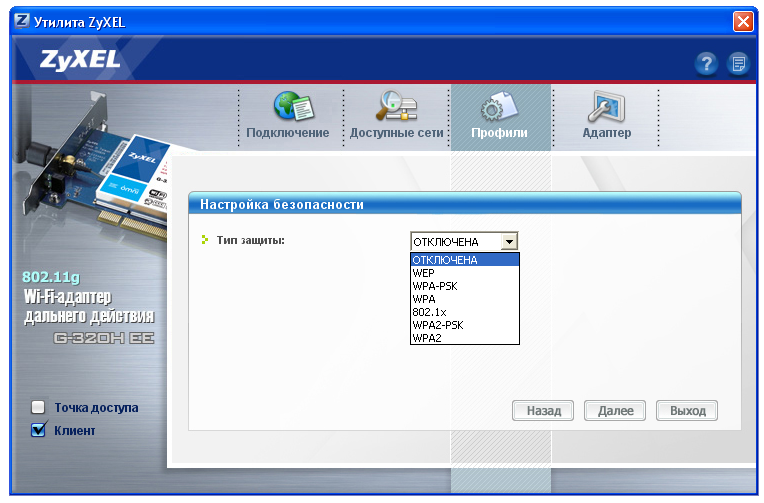764x503 pixels.
Task: Select ОТКЛЮЧЕНА in the dropdown list
Action: click(465, 260)
